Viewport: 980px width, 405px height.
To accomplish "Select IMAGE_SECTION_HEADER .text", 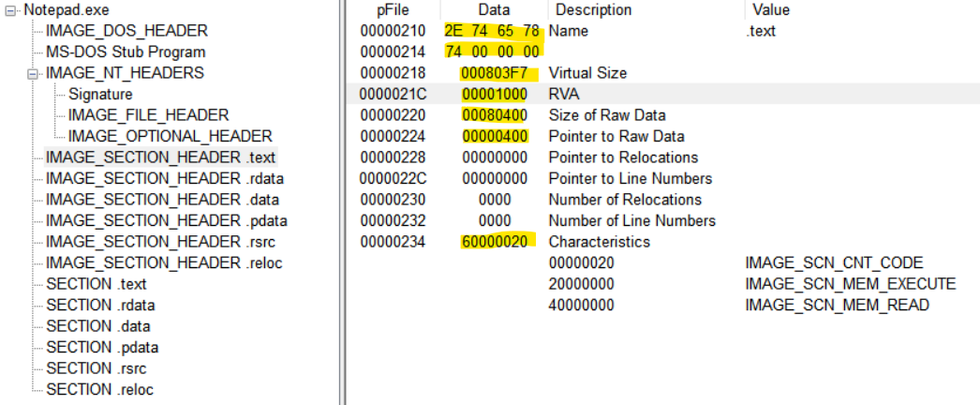I will click(x=160, y=157).
